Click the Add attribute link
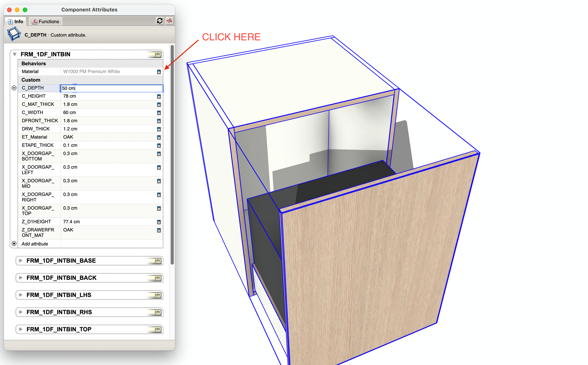Image resolution: width=588 pixels, height=365 pixels. [35, 244]
